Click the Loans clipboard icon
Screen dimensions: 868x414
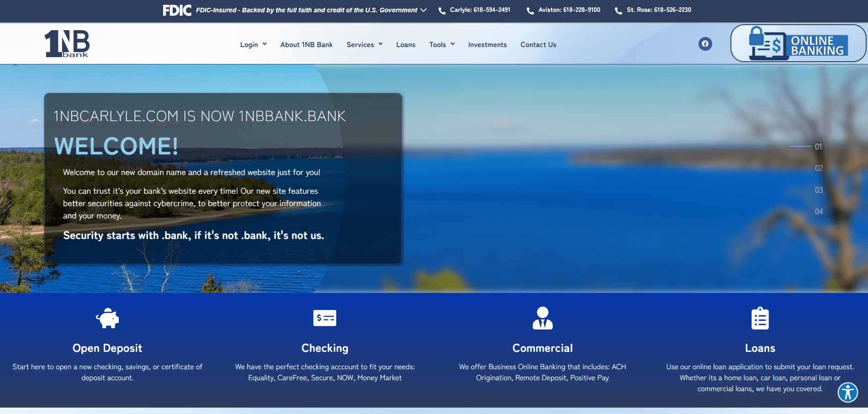coord(760,318)
